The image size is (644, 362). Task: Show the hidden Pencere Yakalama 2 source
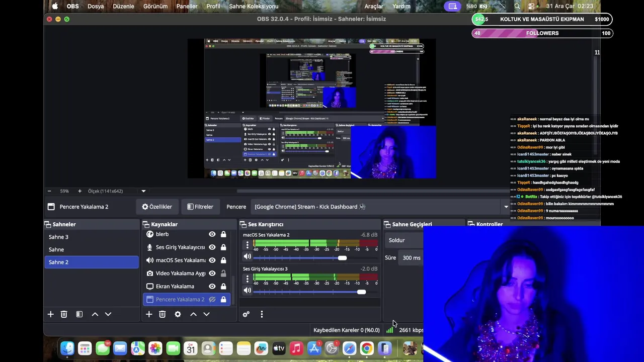[x=212, y=300]
